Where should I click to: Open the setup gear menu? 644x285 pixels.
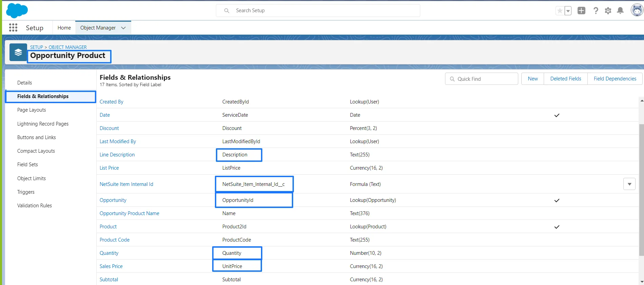608,11
